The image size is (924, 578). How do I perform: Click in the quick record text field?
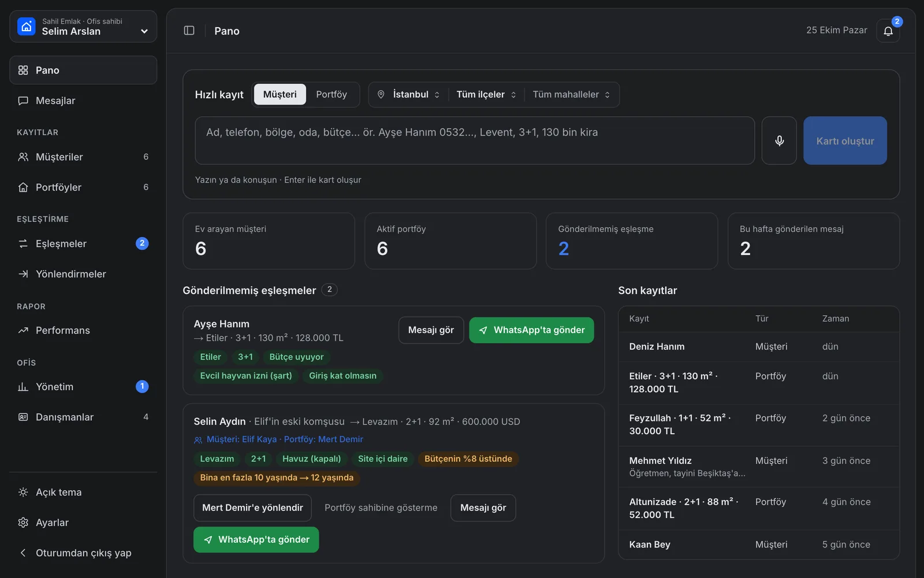click(x=475, y=140)
